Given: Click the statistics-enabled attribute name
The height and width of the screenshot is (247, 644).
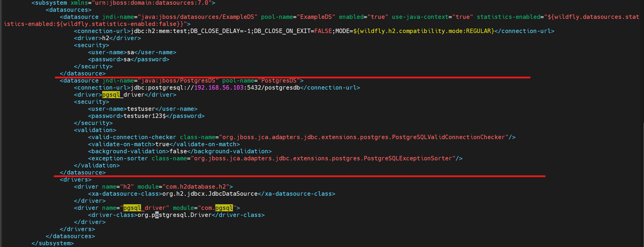Looking at the screenshot, I should (x=509, y=17).
